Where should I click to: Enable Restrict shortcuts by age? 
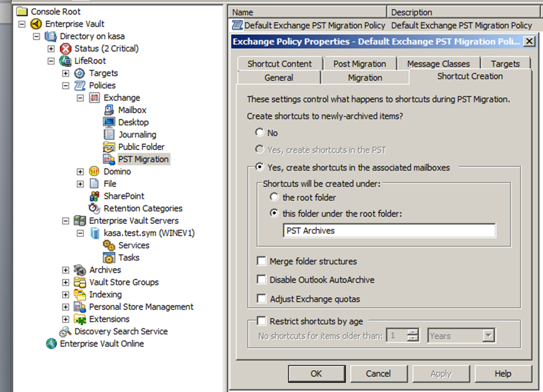[261, 321]
